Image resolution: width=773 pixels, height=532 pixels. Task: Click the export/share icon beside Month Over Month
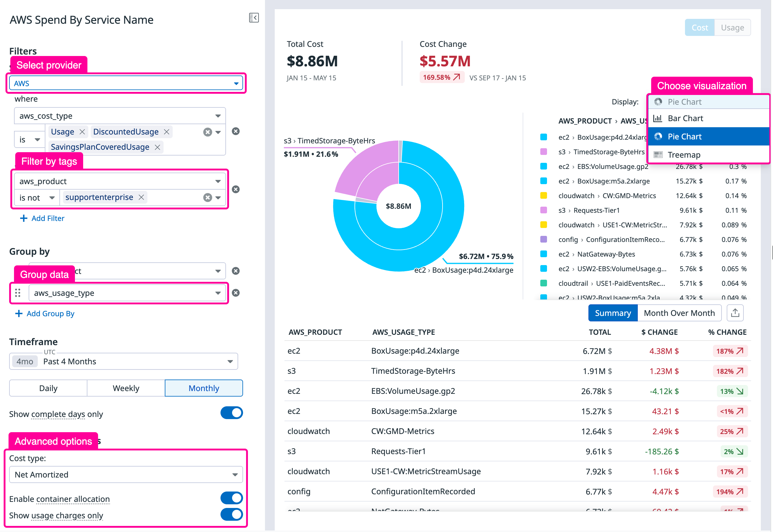click(x=735, y=313)
